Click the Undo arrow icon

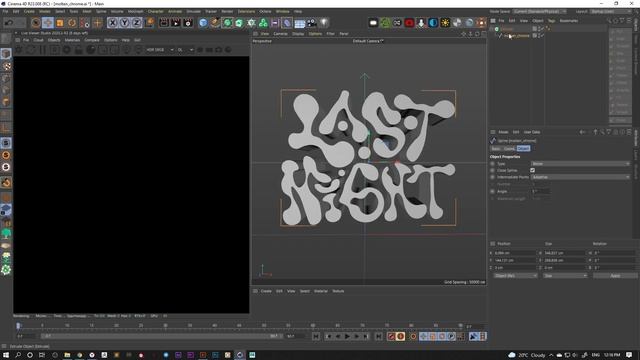pos(9,23)
